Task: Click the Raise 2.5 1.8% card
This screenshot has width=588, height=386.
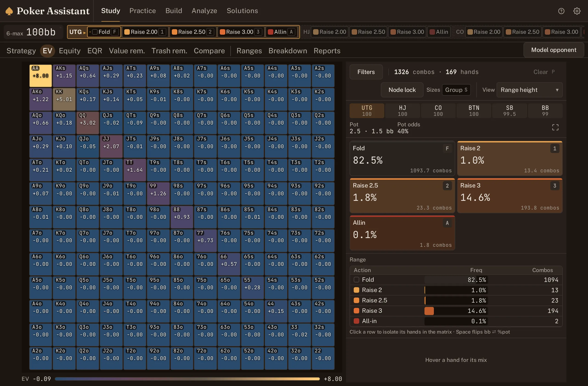Action: pos(402,196)
